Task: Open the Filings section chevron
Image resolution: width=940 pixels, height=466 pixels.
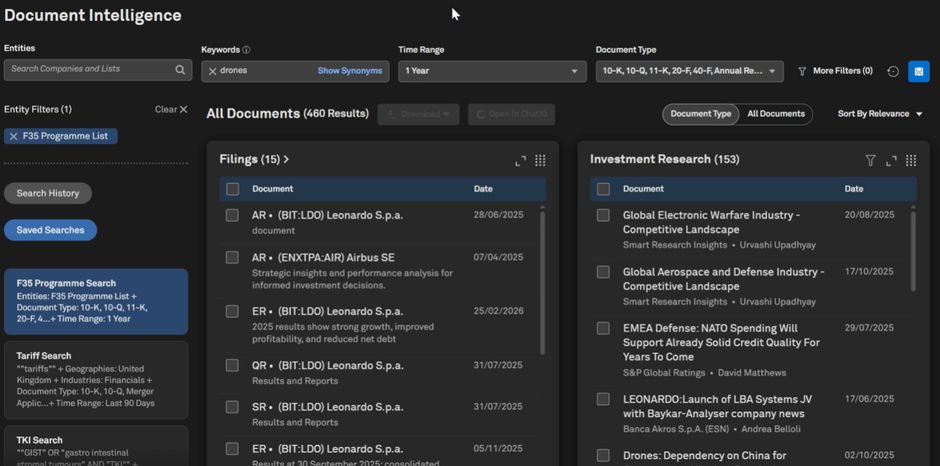Action: (286, 160)
